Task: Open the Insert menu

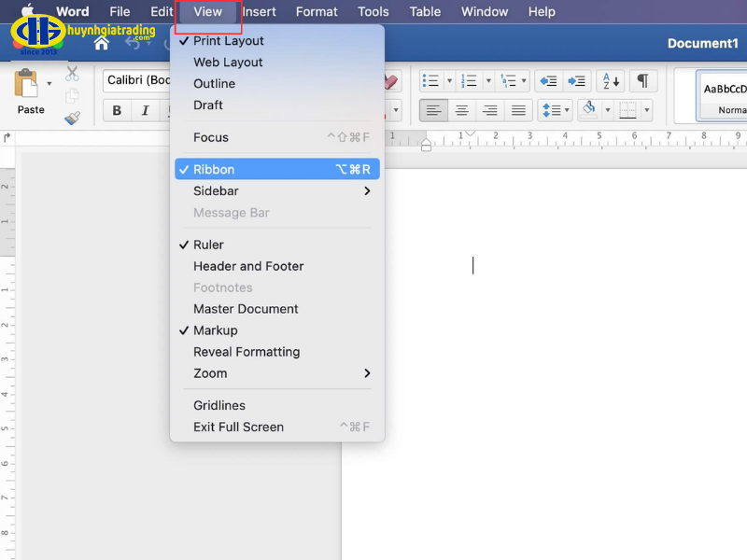Action: (259, 12)
